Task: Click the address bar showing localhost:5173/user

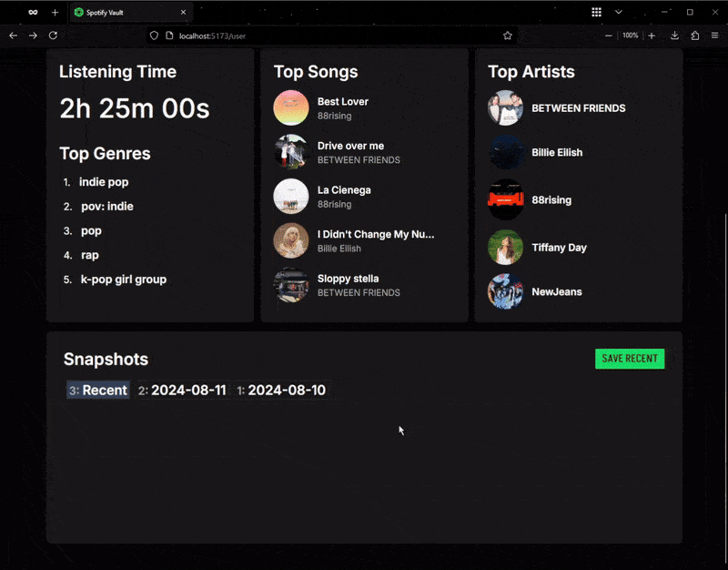Action: 333,36
